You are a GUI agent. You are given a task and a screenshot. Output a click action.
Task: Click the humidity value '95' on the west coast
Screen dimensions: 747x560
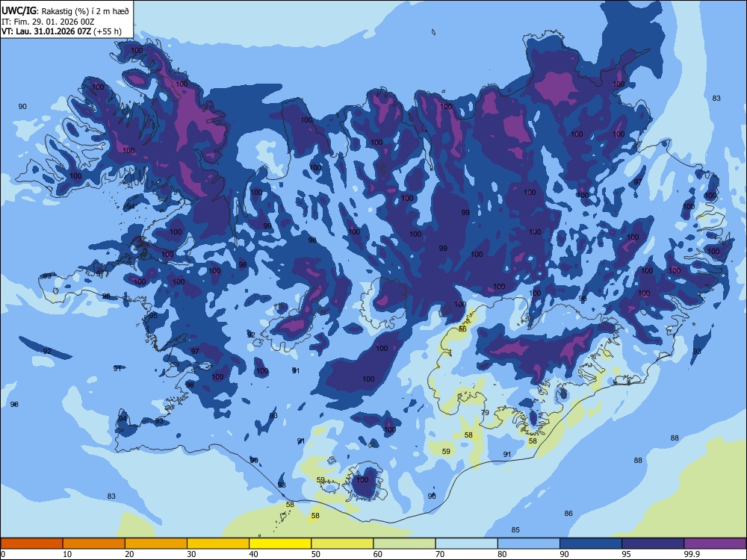(153, 316)
